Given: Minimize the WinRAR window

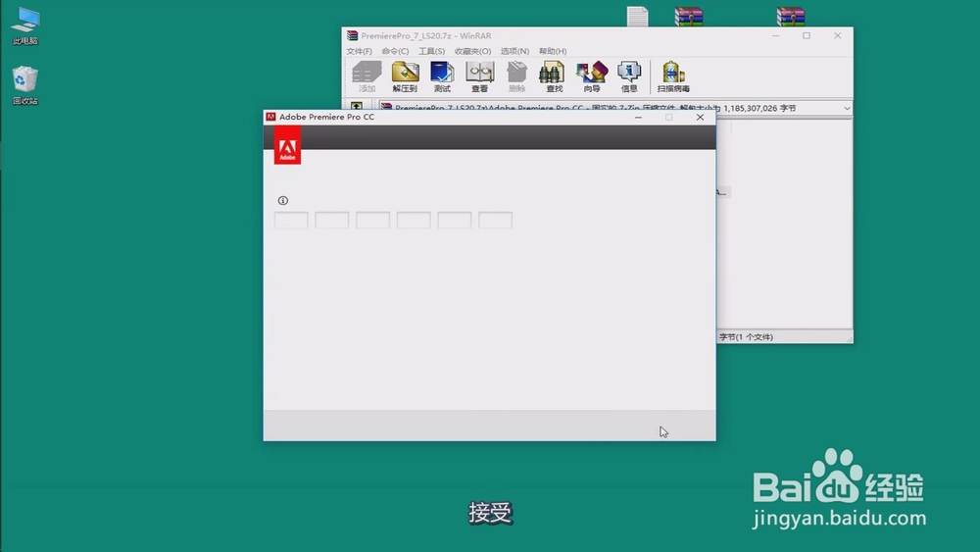Looking at the screenshot, I should tap(775, 35).
